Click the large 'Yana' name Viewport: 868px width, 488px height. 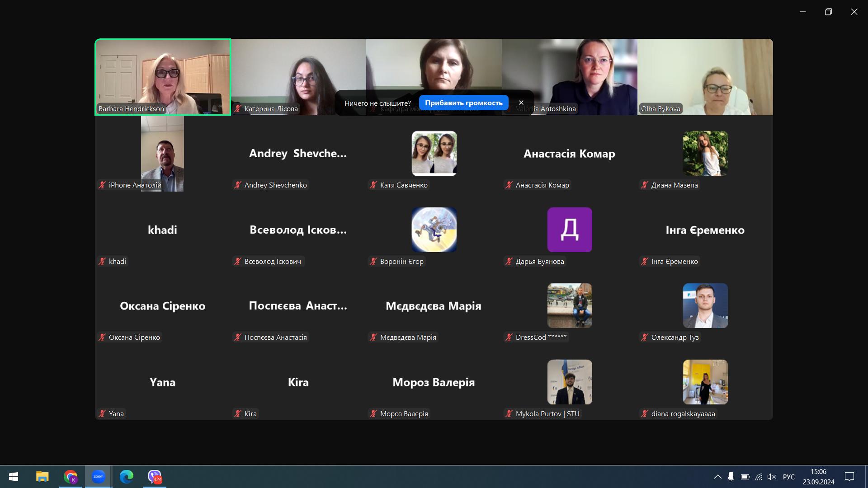[162, 382]
